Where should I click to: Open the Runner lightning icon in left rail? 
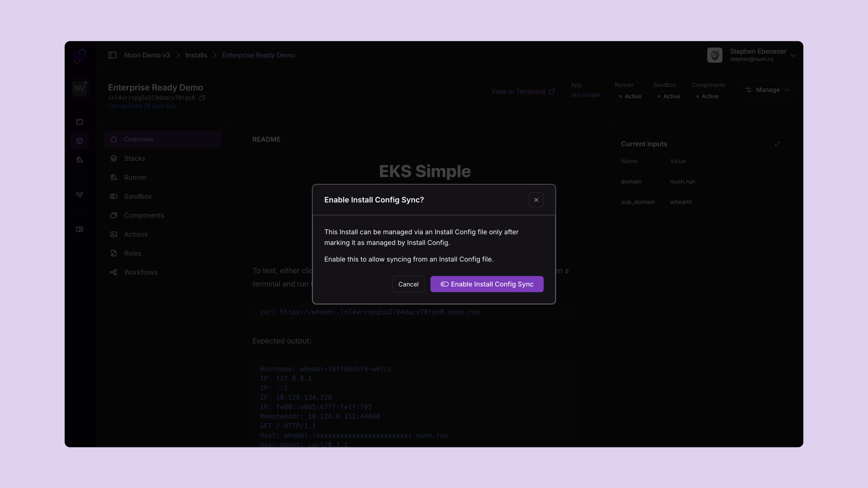click(x=80, y=160)
